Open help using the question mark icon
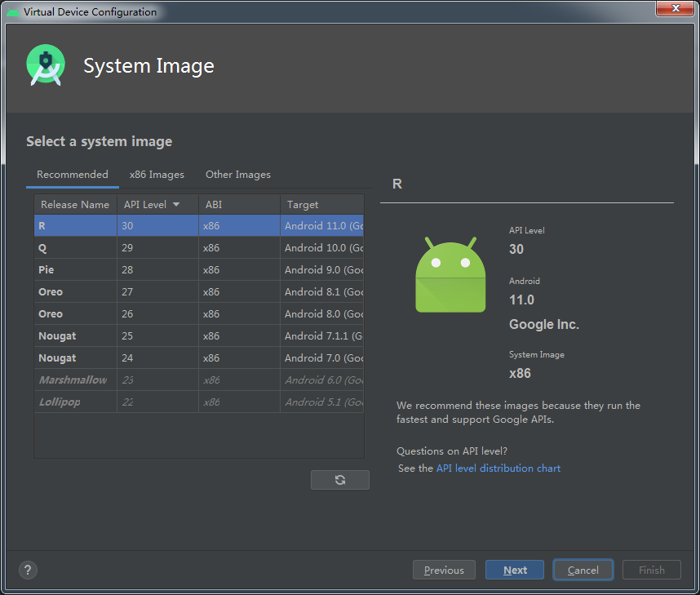The width and height of the screenshot is (700, 595). click(28, 570)
